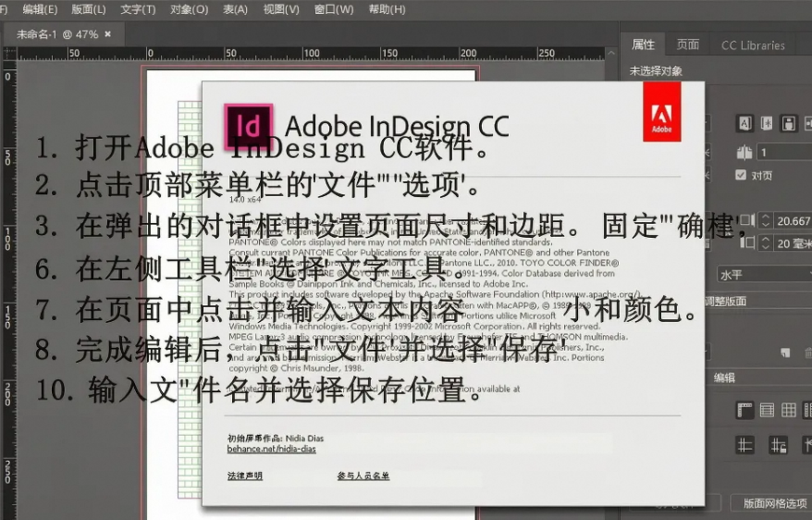812x520 pixels.
Task: Switch to the CC Libraries panel tab
Action: coord(753,45)
